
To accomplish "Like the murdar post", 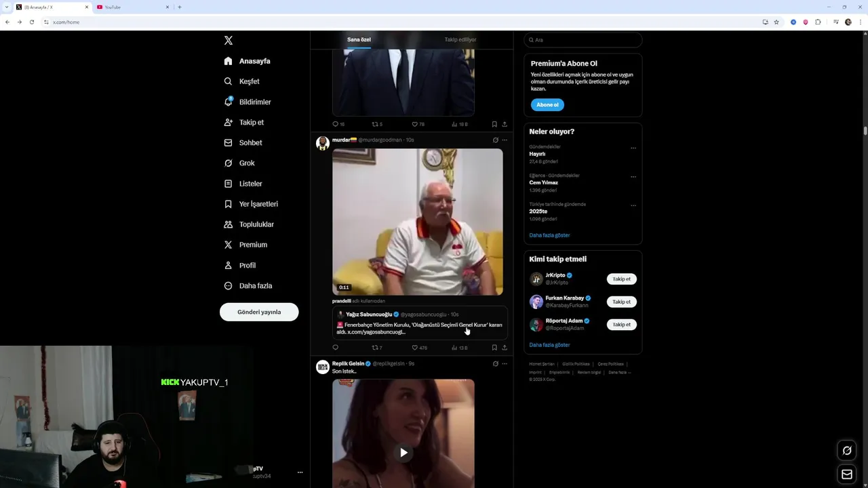I will [x=420, y=348].
